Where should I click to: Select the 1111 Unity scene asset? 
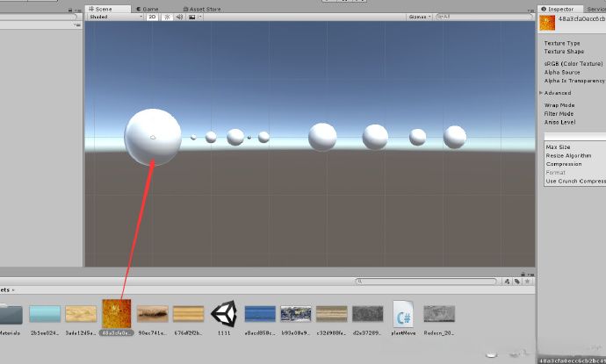224,318
